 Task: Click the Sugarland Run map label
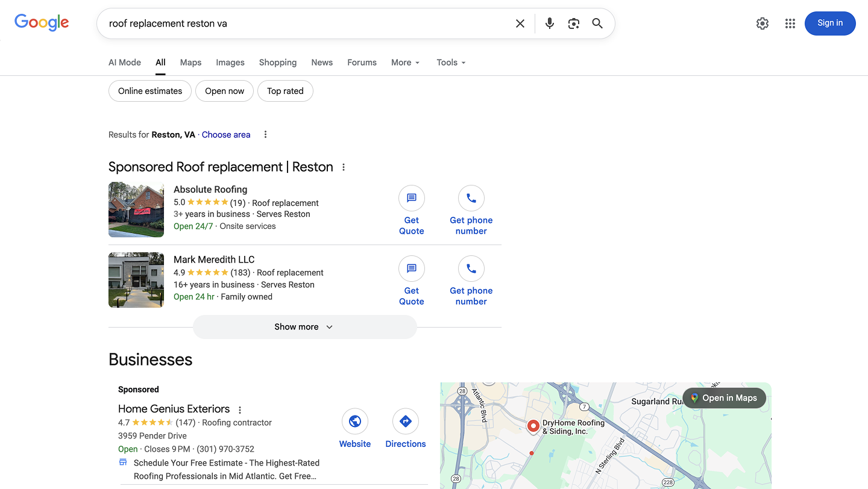pos(657,401)
